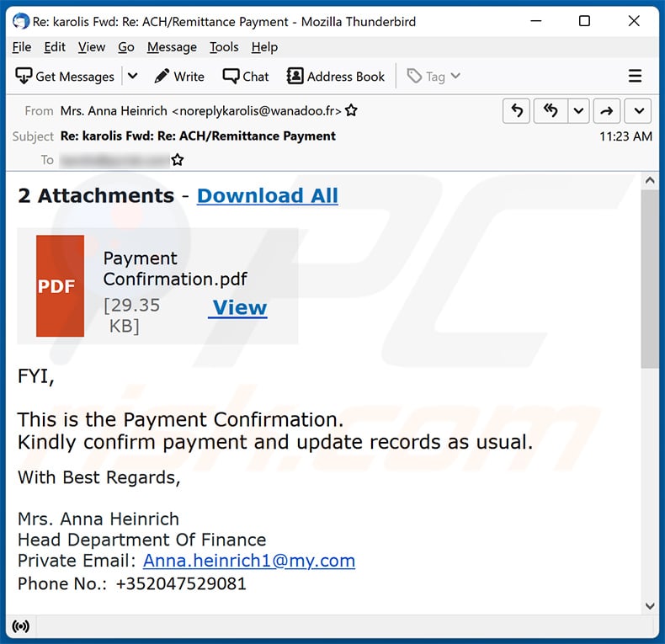Screen dimensions: 665x644
Task: Click the Anna.heinrich1@my.com email link
Action: [249, 561]
